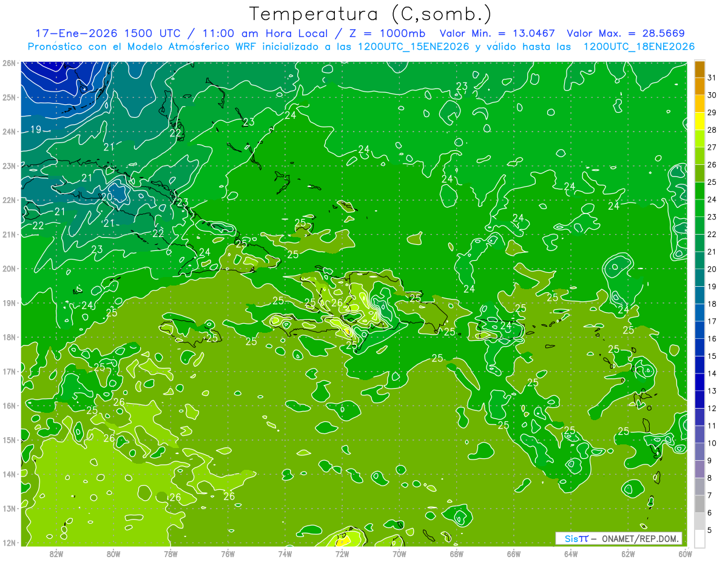728x562 pixels.
Task: Click the 17N latitude axis label
Action: tap(8, 371)
